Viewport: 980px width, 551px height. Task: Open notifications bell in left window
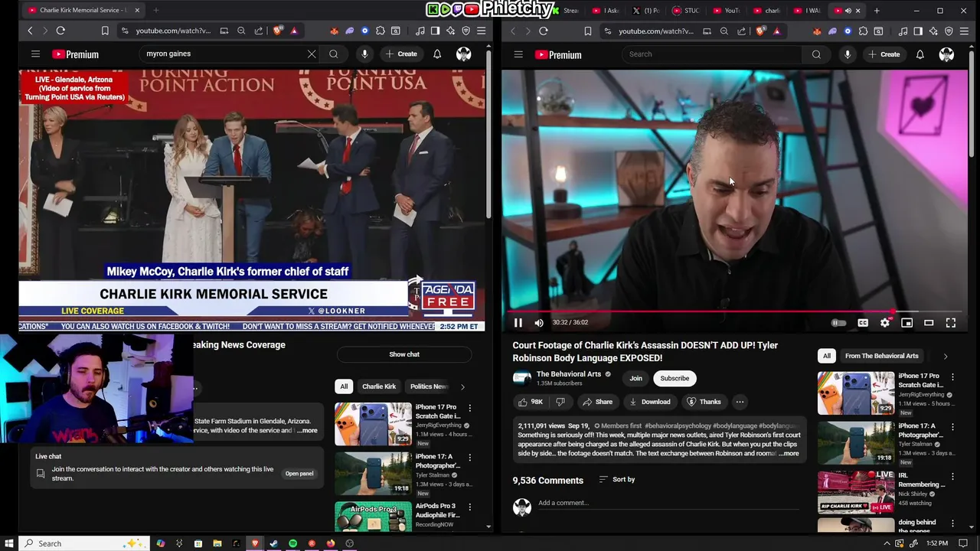pos(437,54)
